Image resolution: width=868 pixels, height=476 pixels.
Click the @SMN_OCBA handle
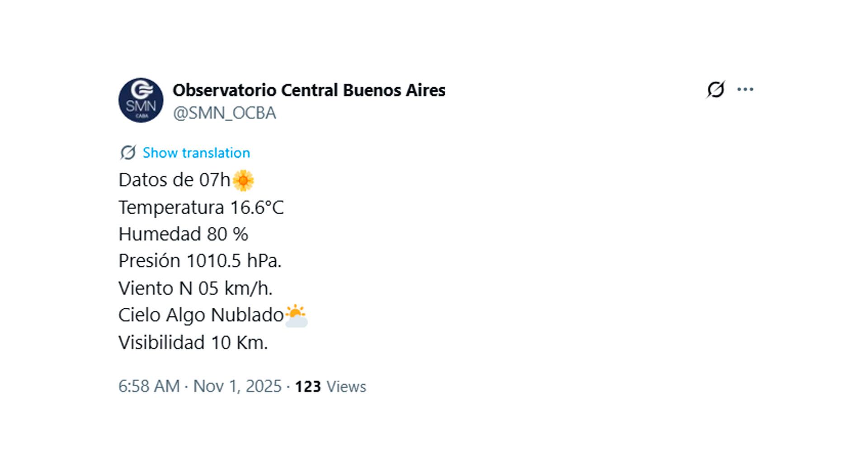point(225,113)
